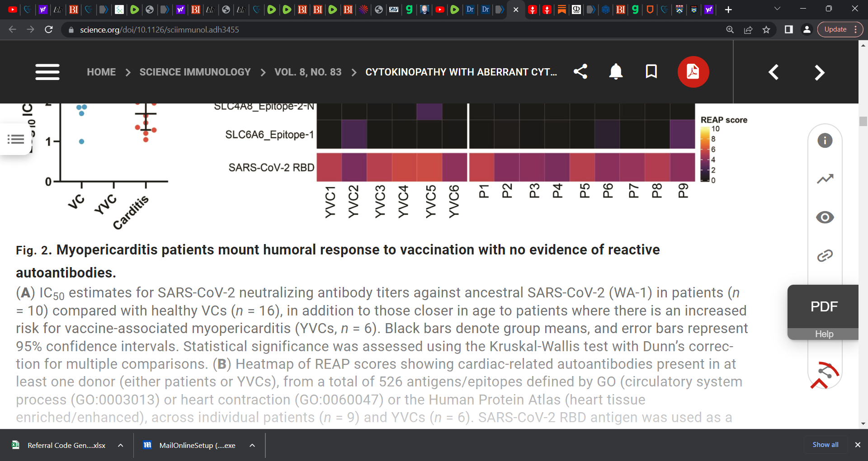Screen dimensions: 868x461
Task: Bookmark the article using the header bookmark icon
Action: 651,71
